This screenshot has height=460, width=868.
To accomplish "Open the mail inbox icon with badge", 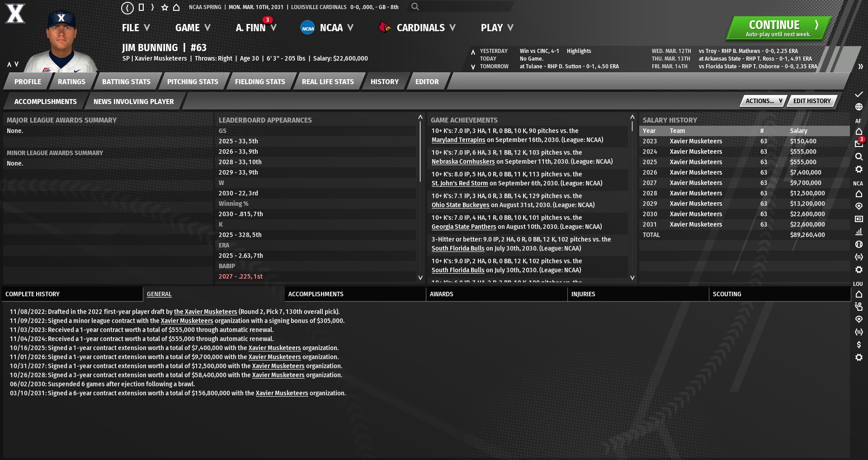I will click(x=859, y=144).
